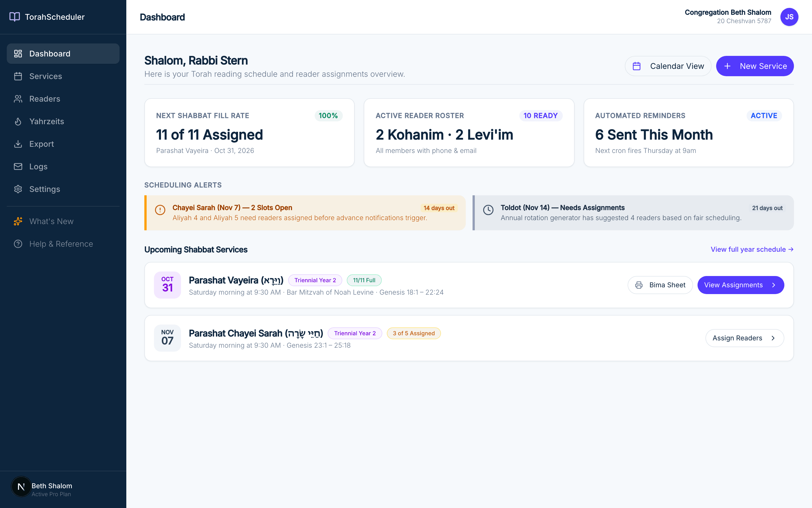This screenshot has height=508, width=812.
Task: Click the What's New sparkle icon
Action: [x=18, y=221]
